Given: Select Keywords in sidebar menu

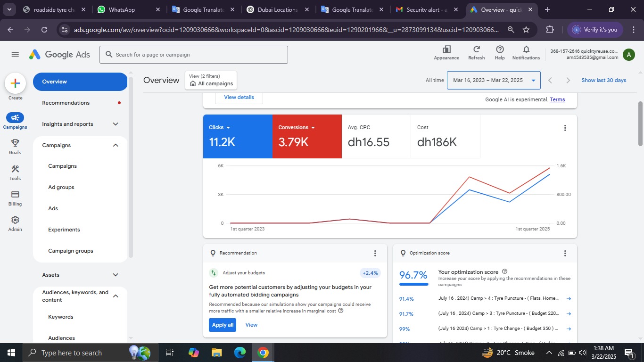Looking at the screenshot, I should point(61,317).
